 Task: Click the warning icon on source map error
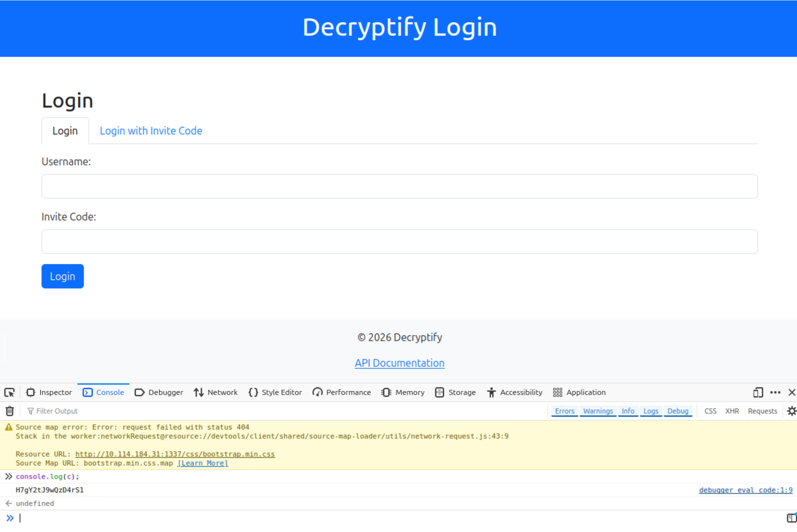pyautogui.click(x=9, y=427)
